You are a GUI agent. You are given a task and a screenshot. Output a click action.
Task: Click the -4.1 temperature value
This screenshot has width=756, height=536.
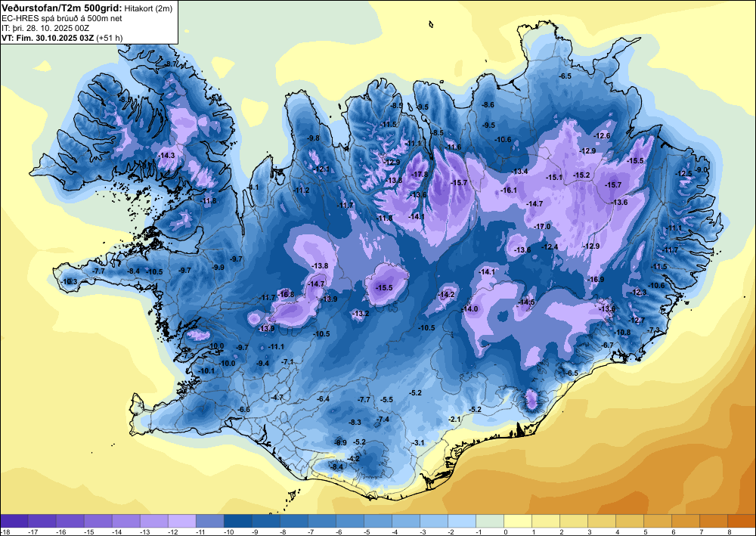point(253,187)
